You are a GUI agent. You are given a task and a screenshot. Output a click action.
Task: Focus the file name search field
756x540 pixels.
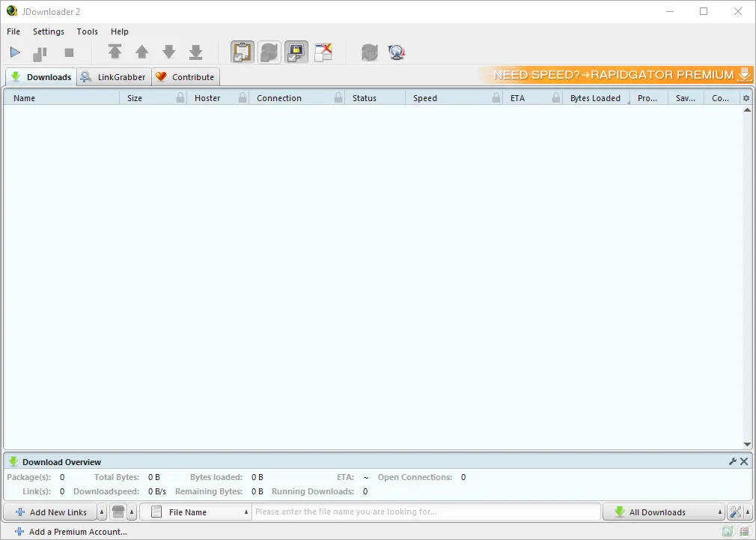pos(427,512)
